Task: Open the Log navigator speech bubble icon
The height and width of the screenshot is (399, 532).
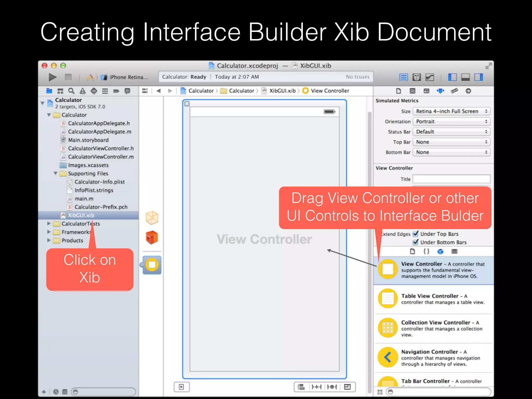Action: click(x=127, y=91)
